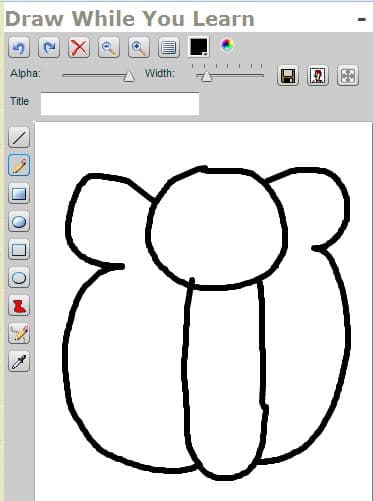373x501 pixels.
Task: Select the red stamp tool
Action: pos(19,305)
